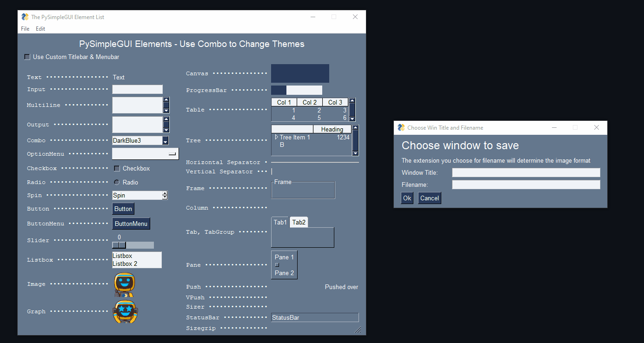Click the Window Title input field
The height and width of the screenshot is (343, 644).
click(x=526, y=173)
